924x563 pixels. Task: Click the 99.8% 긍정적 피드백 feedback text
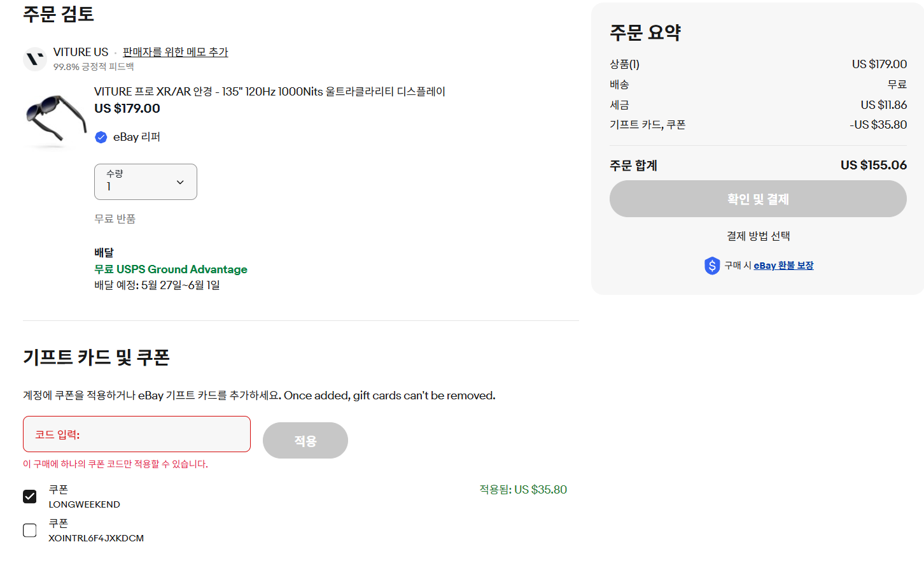point(94,67)
